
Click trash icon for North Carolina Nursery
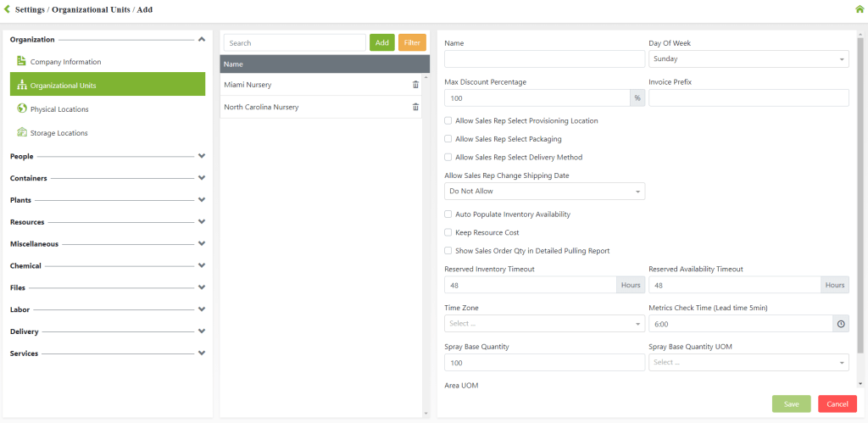click(x=415, y=107)
